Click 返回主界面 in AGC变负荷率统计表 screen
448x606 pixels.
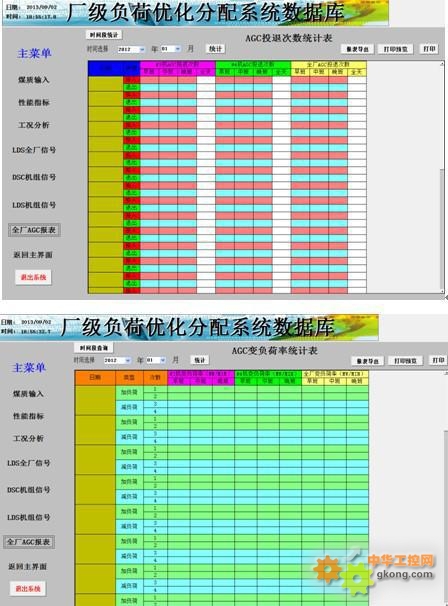point(27,567)
